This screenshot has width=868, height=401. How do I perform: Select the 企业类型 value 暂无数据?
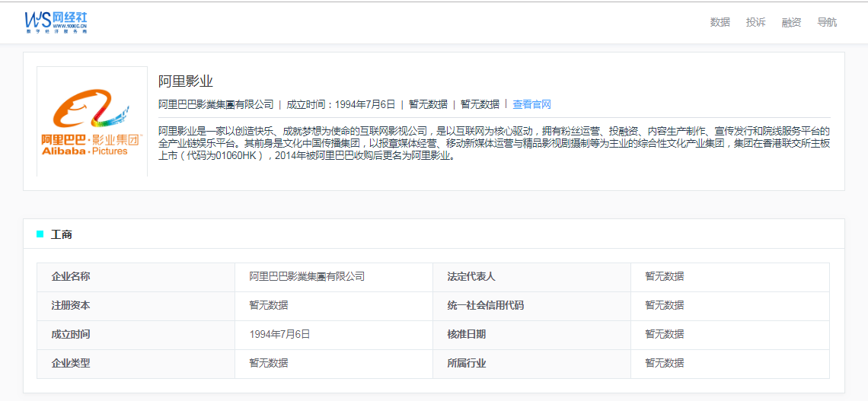click(269, 364)
